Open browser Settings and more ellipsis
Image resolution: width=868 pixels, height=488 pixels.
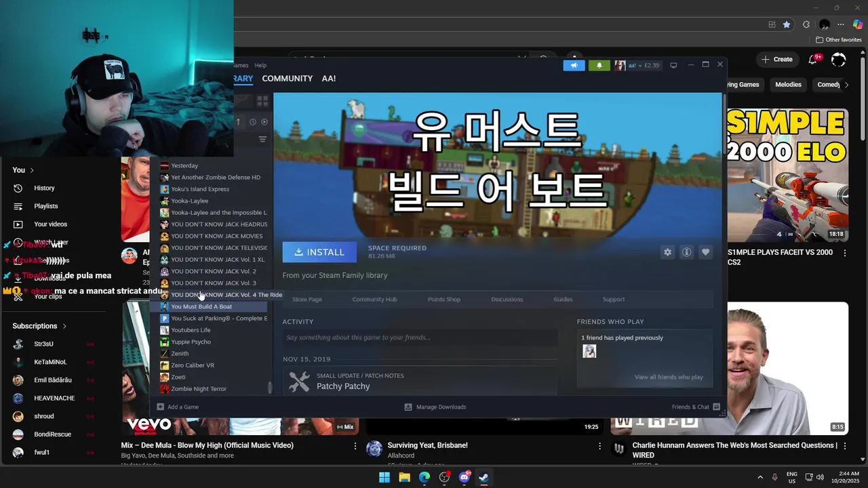click(841, 24)
